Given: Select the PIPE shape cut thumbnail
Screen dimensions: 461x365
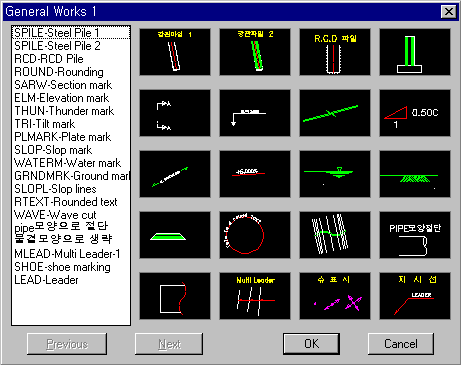Looking at the screenshot, I should click(x=415, y=235).
